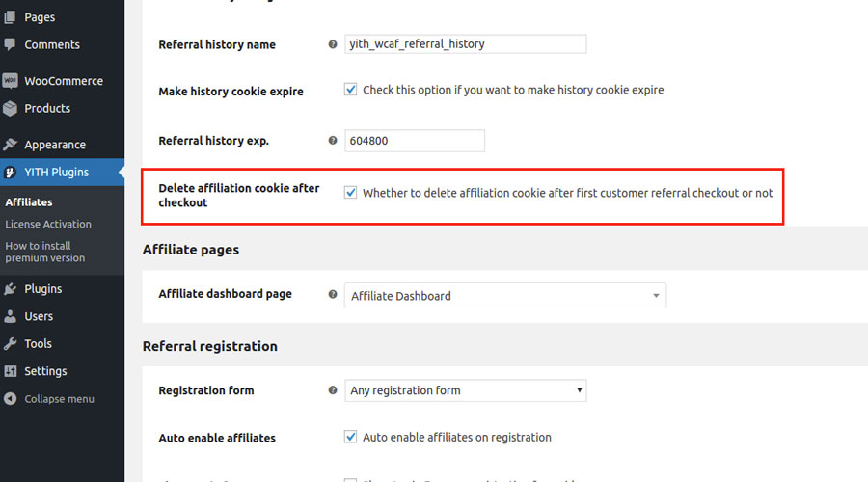Focus the Referral history name field
Image resolution: width=868 pixels, height=482 pixels.
click(x=465, y=43)
